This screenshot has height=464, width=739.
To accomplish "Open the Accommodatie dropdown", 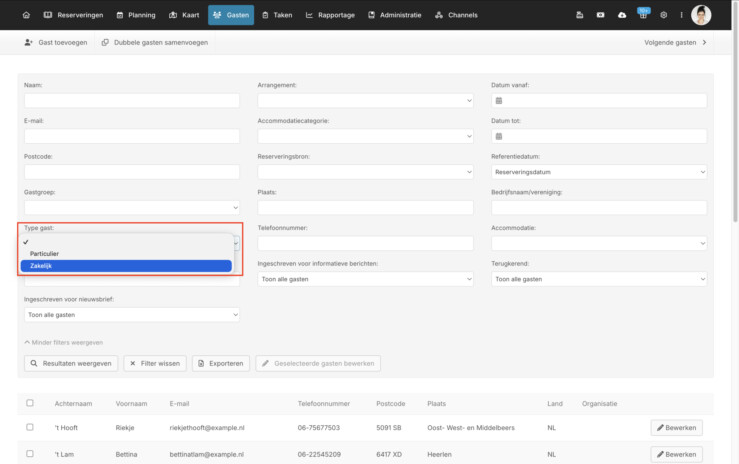I will (599, 244).
